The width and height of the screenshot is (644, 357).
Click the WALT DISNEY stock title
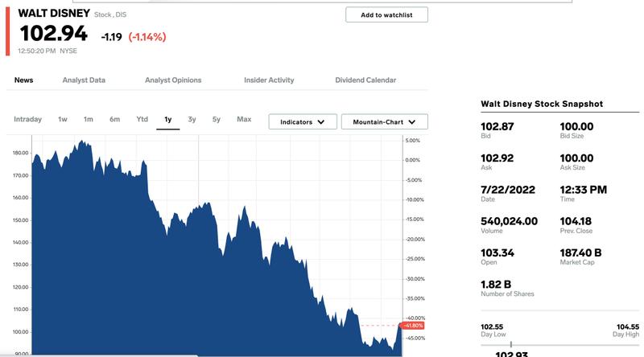click(x=54, y=13)
